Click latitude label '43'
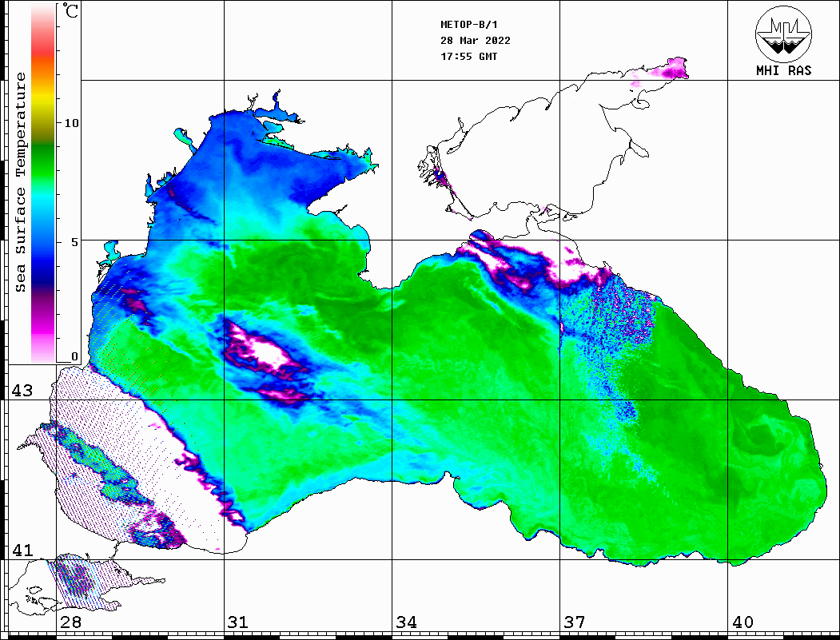 (x=22, y=391)
